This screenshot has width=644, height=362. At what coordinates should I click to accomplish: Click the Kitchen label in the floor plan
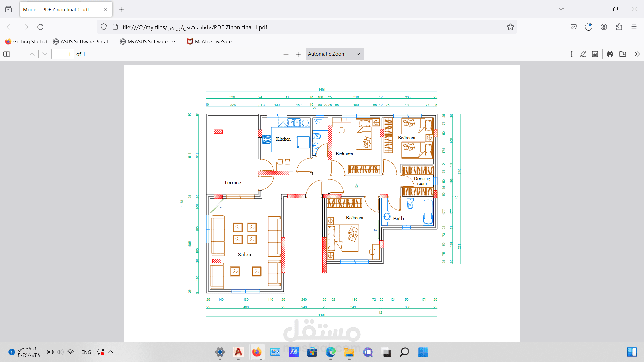click(283, 139)
